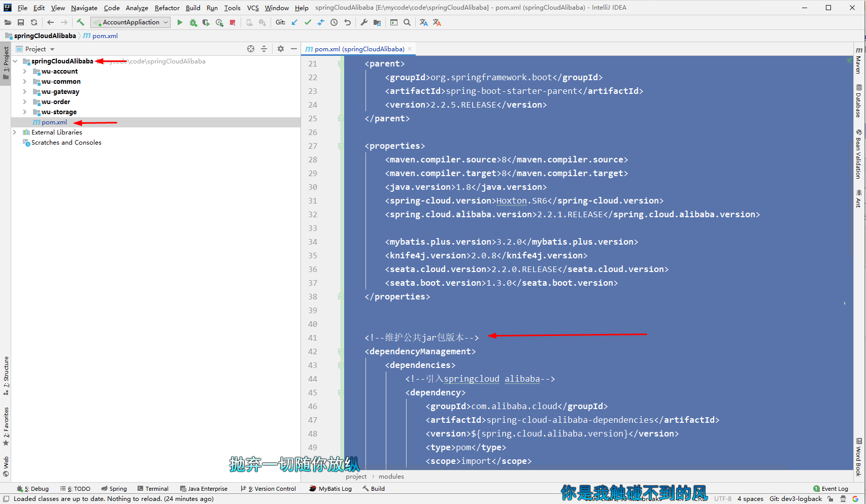This screenshot has height=504, width=866.
Task: Build project using the hammer icon
Action: pyautogui.click(x=80, y=22)
